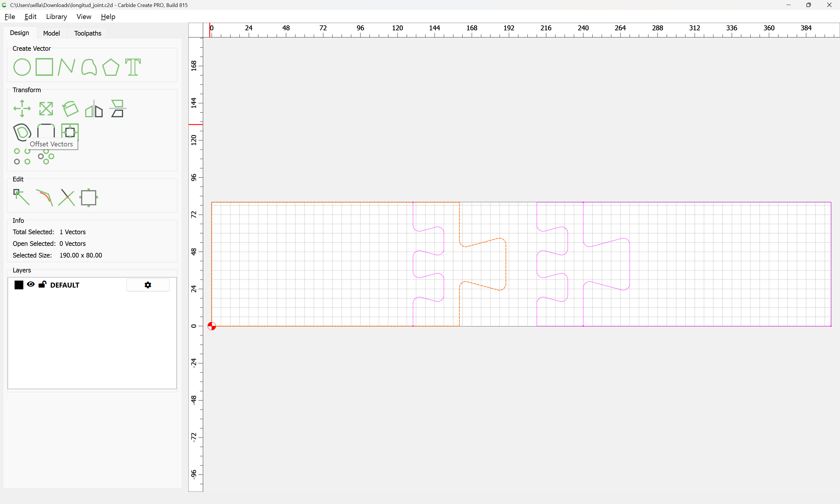Viewport: 840px width, 504px height.
Task: Select the Polyline tool
Action: (66, 67)
